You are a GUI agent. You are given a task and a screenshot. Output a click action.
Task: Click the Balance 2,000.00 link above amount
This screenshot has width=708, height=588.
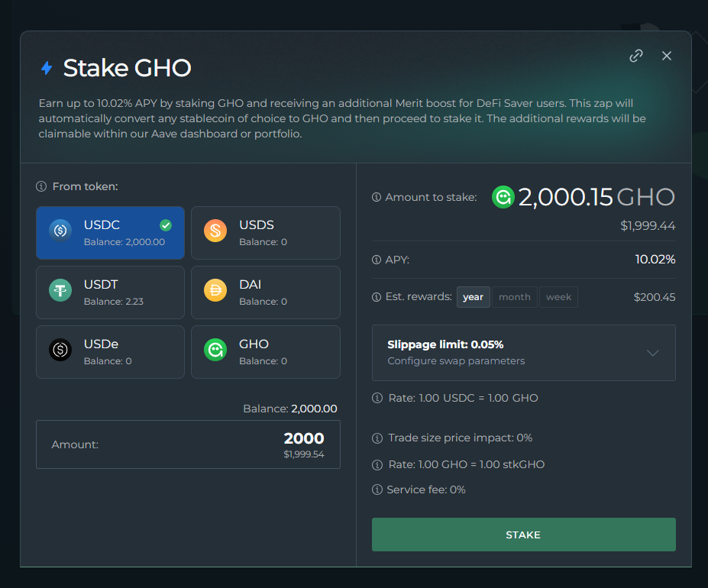(x=313, y=409)
